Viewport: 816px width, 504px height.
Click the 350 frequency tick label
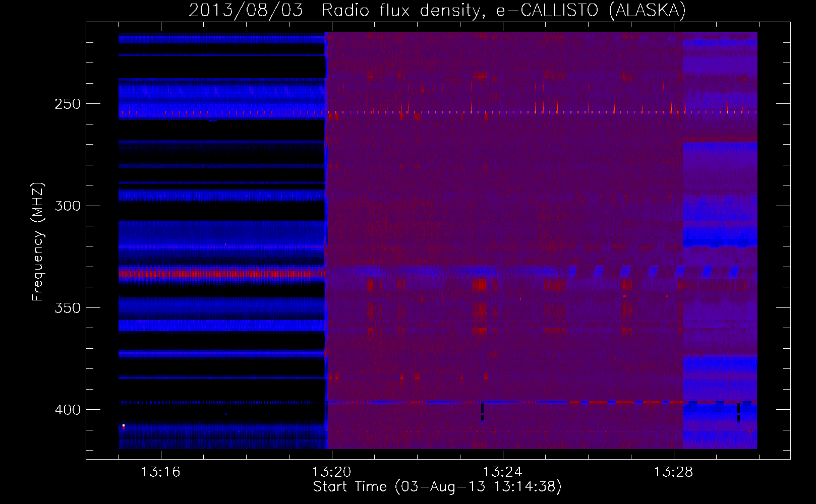[68, 307]
